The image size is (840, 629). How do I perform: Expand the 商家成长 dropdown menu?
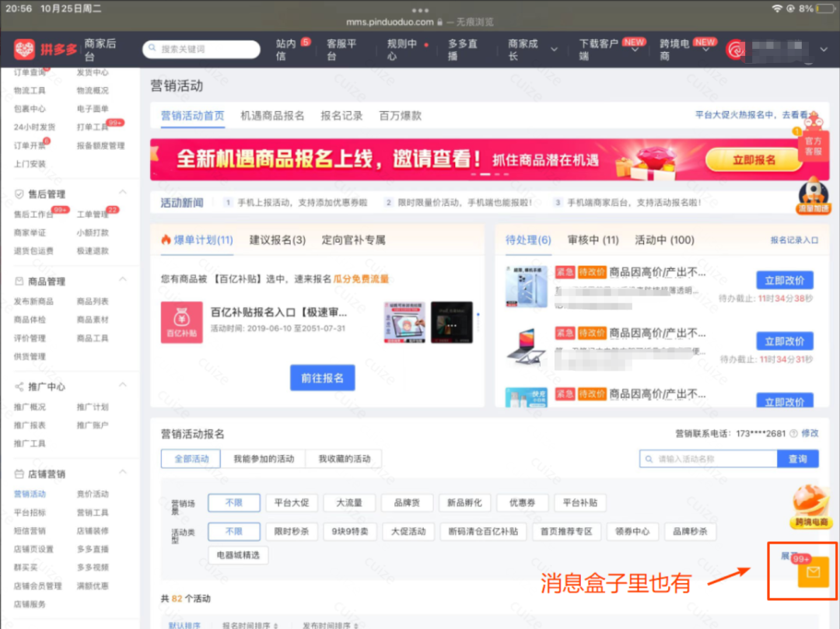tap(554, 49)
